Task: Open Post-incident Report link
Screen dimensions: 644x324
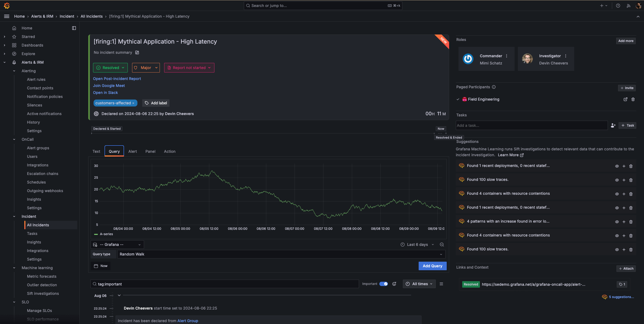Action: (x=117, y=79)
